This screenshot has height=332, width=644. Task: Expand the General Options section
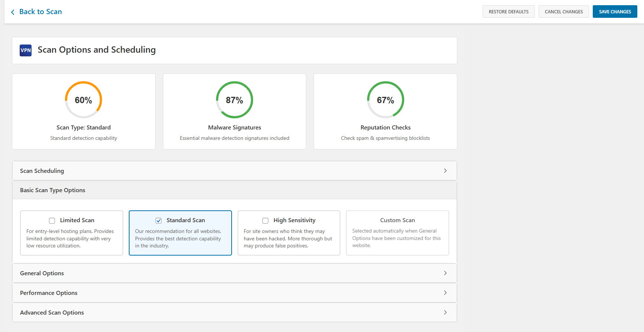[235, 273]
